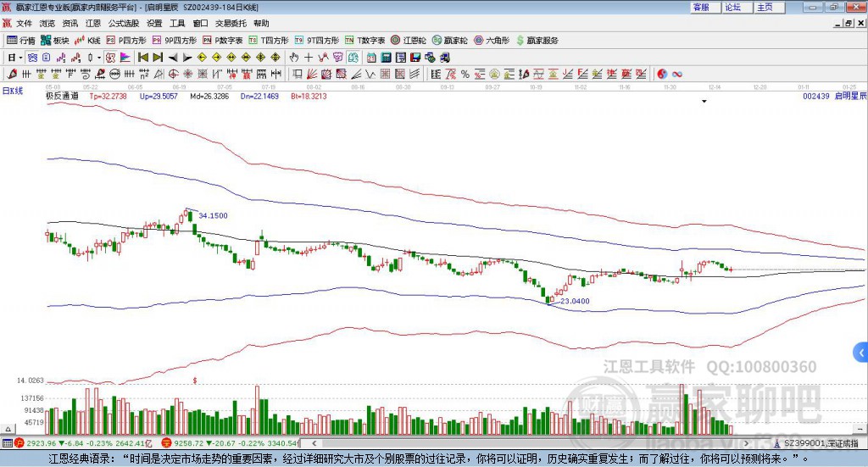Open 赢家服务 dollar-sign service
Image resolution: width=868 pixels, height=467 pixels.
pyautogui.click(x=537, y=41)
